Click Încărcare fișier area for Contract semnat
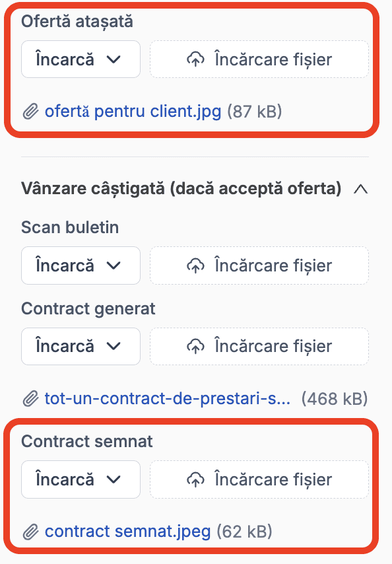Viewport: 392px width, 564px height. pyautogui.click(x=259, y=479)
